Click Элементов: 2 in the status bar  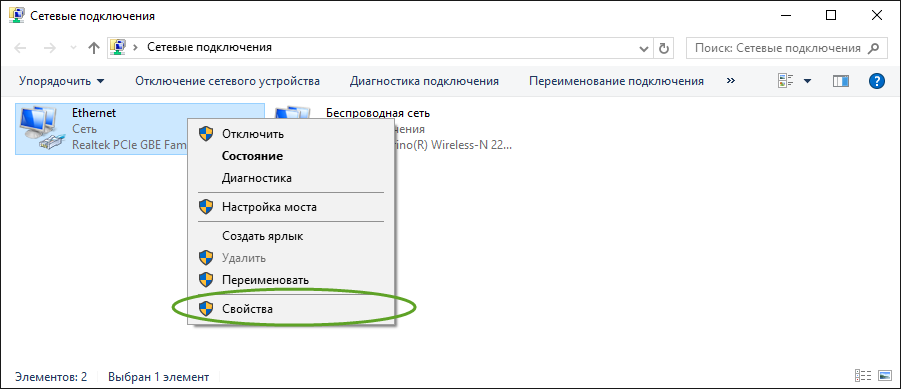51,377
